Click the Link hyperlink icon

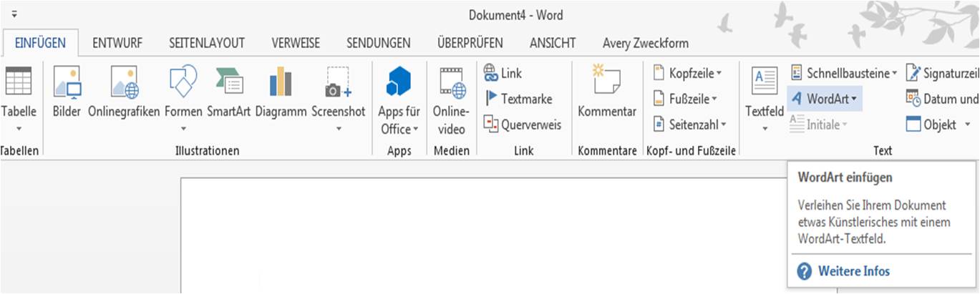pos(490,73)
